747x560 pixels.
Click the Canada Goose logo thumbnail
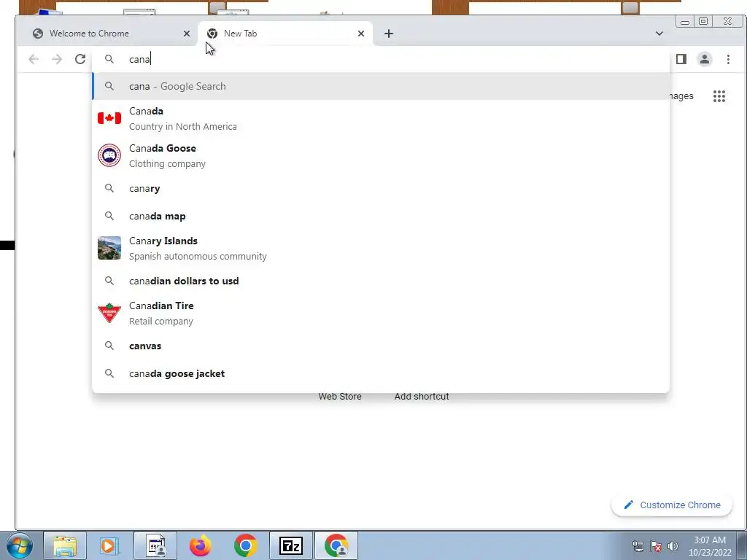coord(109,155)
